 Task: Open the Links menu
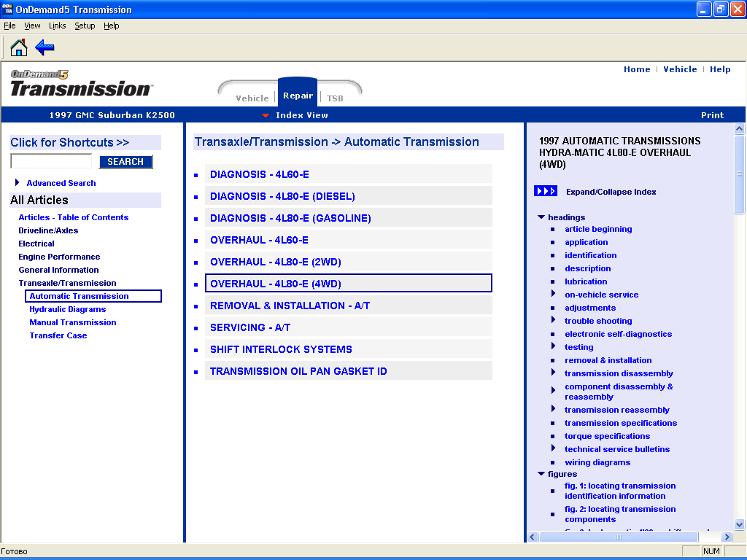tap(57, 26)
